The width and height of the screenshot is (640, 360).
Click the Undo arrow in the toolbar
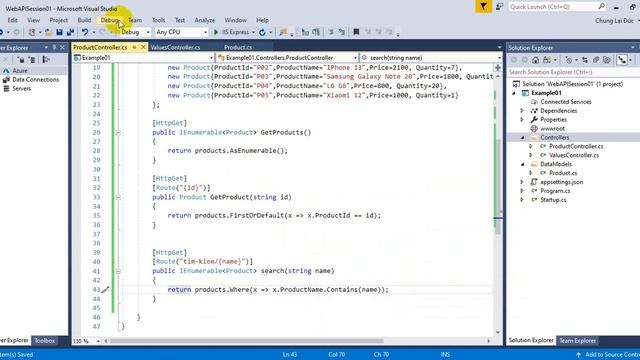coord(84,32)
